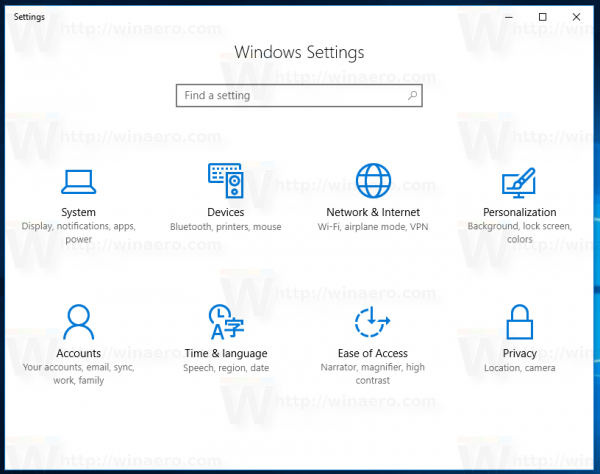The width and height of the screenshot is (600, 474).
Task: Select the Personalization category label
Action: (520, 212)
